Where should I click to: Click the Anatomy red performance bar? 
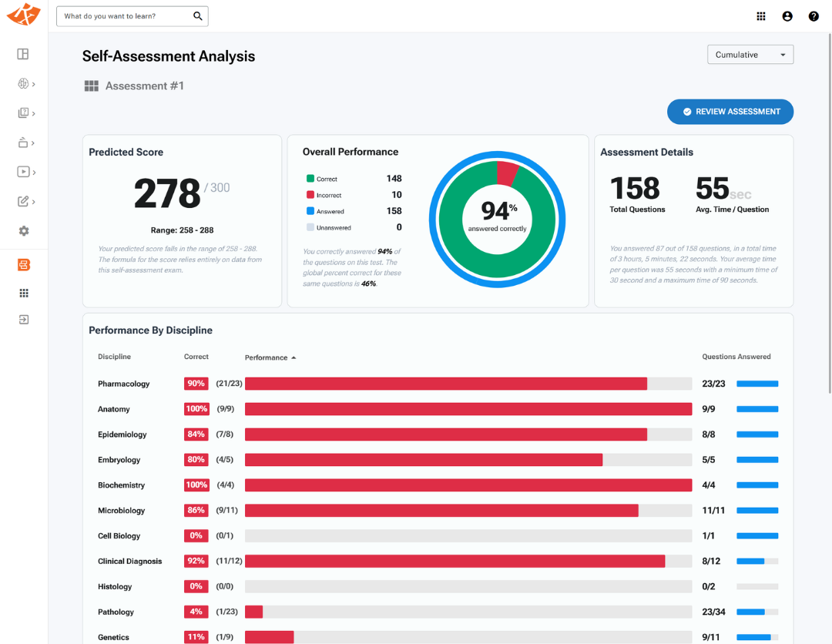coord(468,409)
